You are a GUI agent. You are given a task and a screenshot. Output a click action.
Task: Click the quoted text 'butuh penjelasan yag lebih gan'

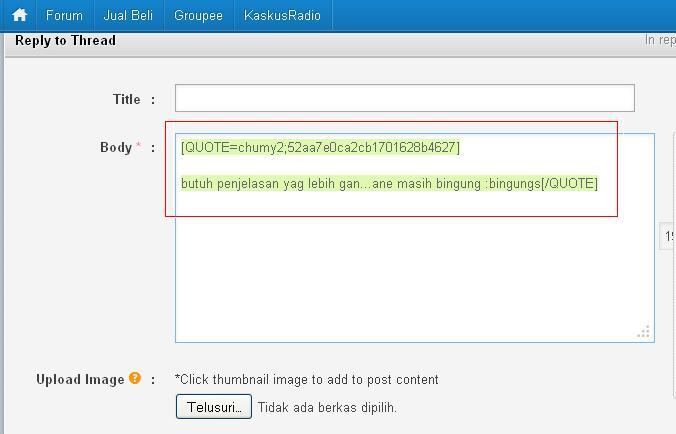click(x=270, y=184)
